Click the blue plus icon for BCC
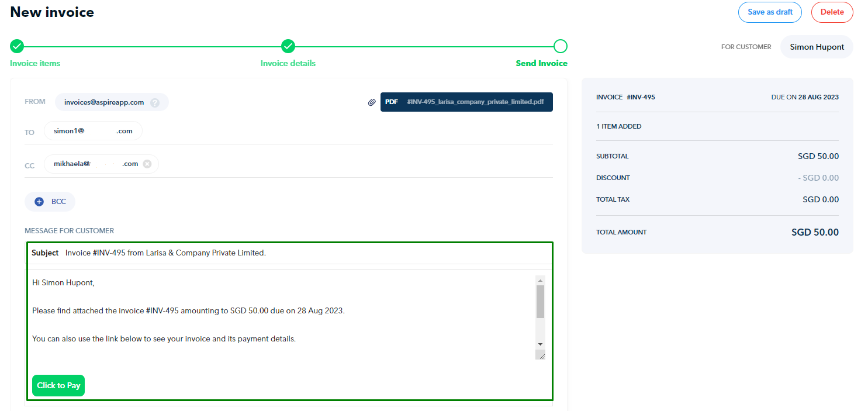 (39, 202)
